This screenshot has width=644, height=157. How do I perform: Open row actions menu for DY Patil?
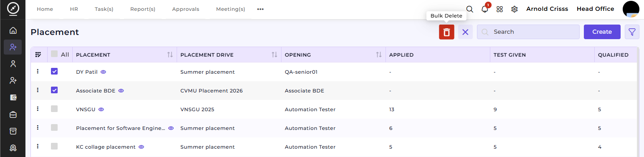[x=38, y=71]
